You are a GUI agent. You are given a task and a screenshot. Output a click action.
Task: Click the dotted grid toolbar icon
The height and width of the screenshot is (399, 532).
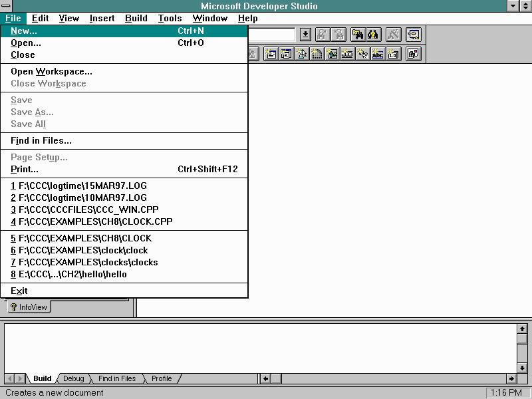317,54
